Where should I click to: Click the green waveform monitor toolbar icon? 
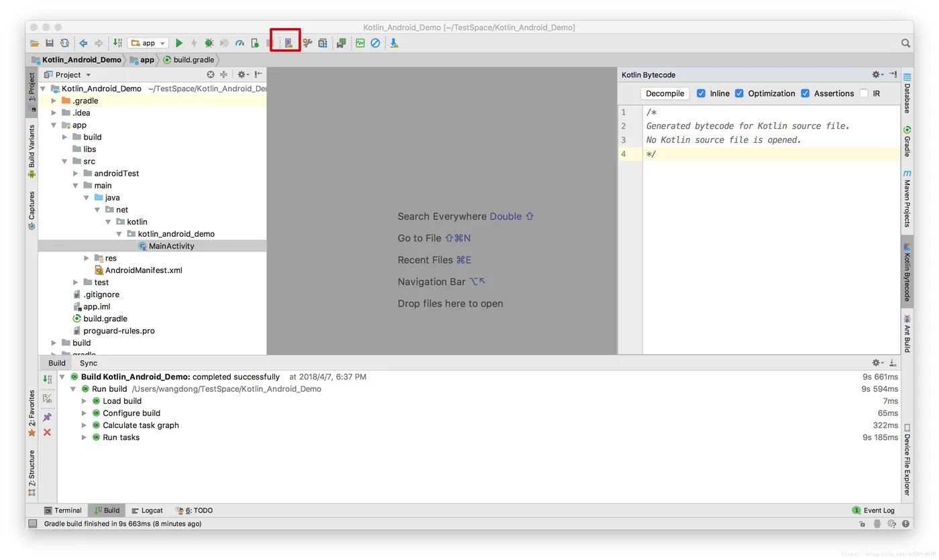[360, 43]
